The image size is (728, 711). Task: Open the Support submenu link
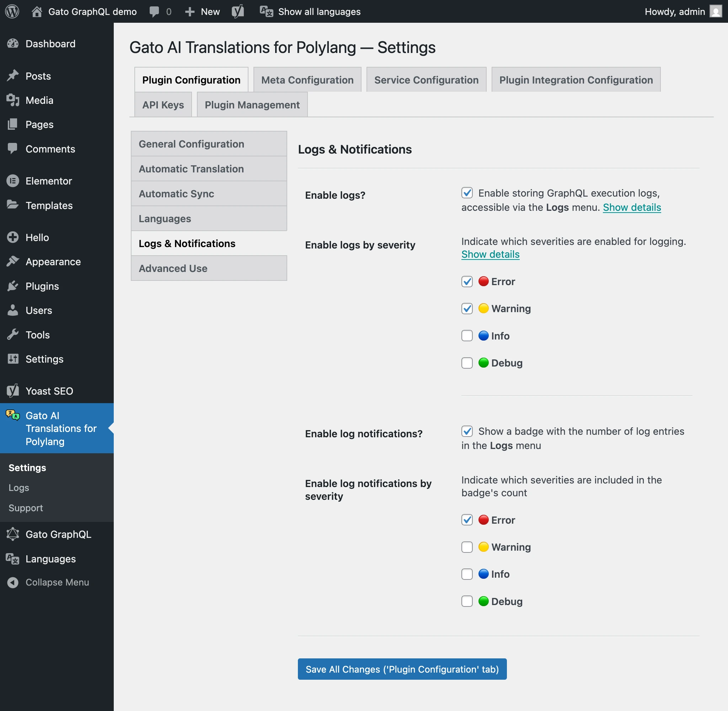coord(26,508)
